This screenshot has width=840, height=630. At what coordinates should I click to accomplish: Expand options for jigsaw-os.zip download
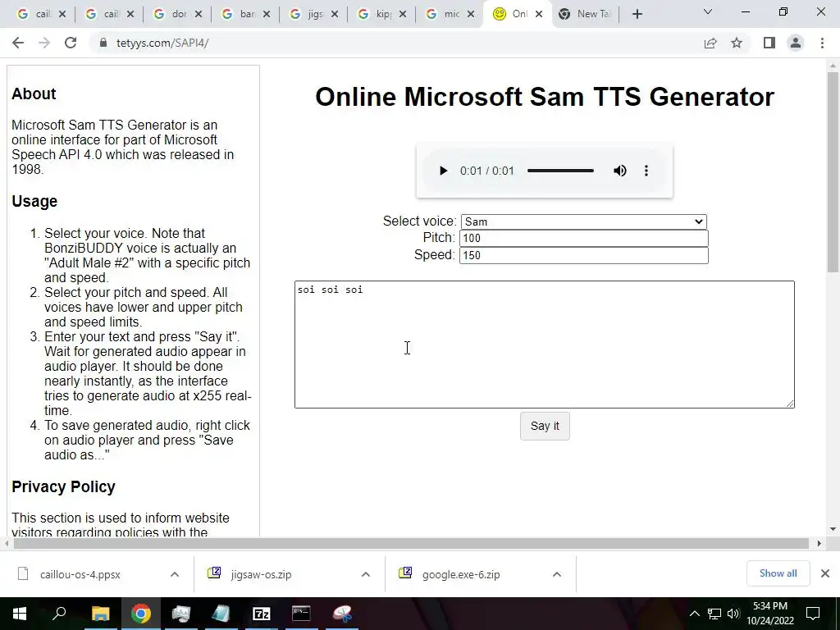tap(366, 575)
